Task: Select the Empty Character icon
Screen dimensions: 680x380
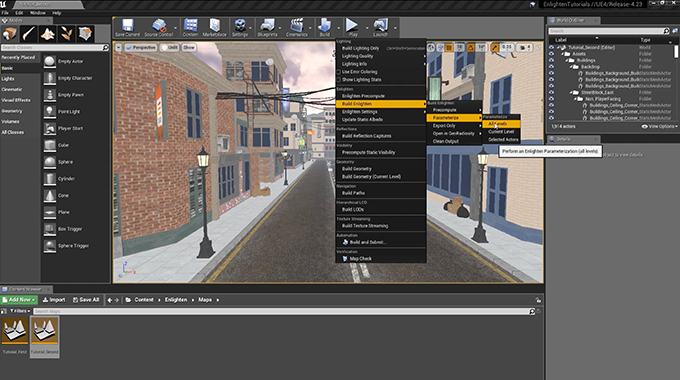Action: [50, 78]
